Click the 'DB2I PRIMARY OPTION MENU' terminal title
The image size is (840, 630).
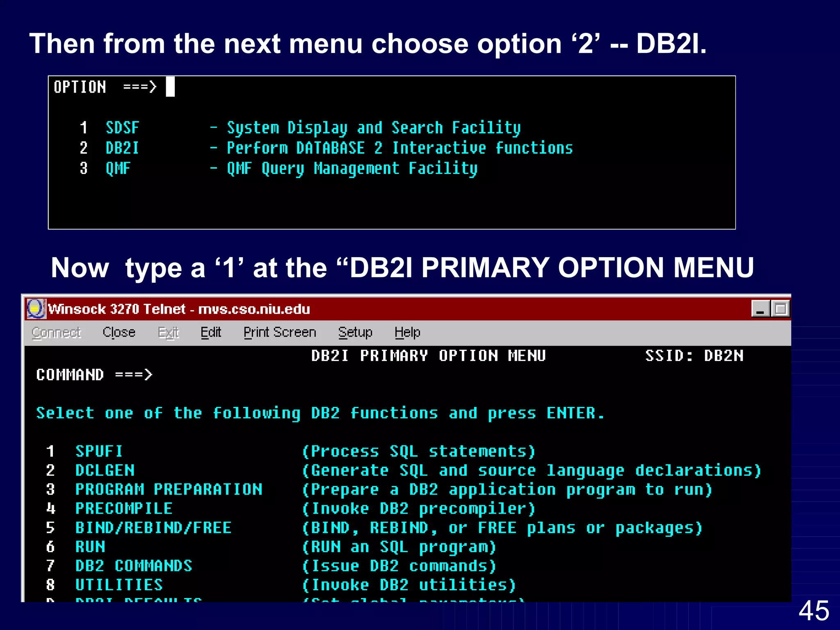pos(429,356)
